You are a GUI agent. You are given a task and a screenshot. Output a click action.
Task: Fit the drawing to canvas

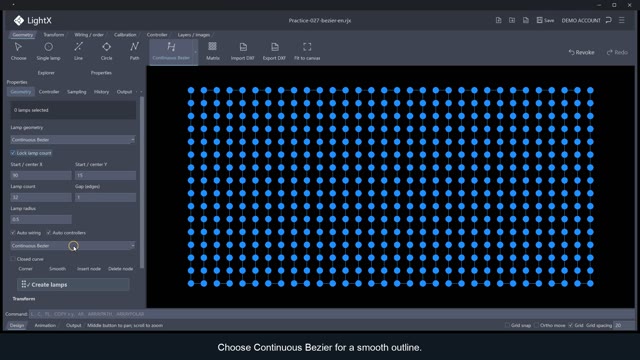pyautogui.click(x=307, y=51)
